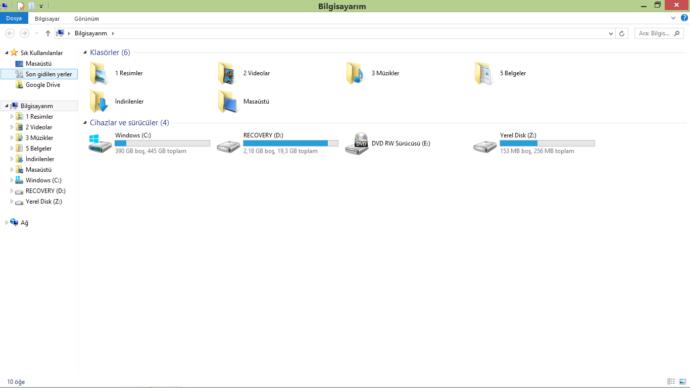
Task: Open the Görünüm ribbon tab
Action: click(87, 18)
